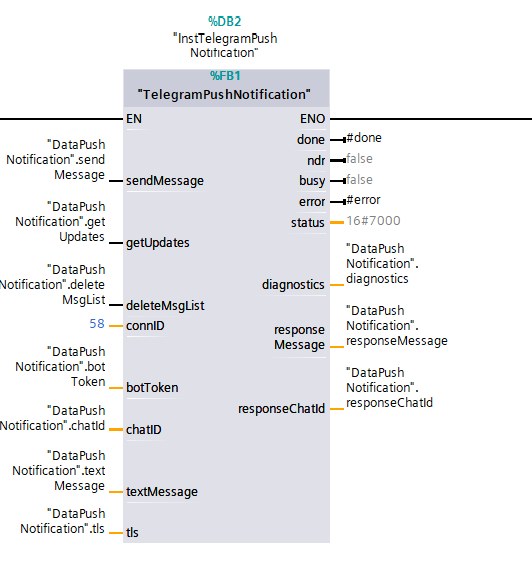The width and height of the screenshot is (532, 566).
Task: Select the %FB1 block number label
Action: (225, 76)
